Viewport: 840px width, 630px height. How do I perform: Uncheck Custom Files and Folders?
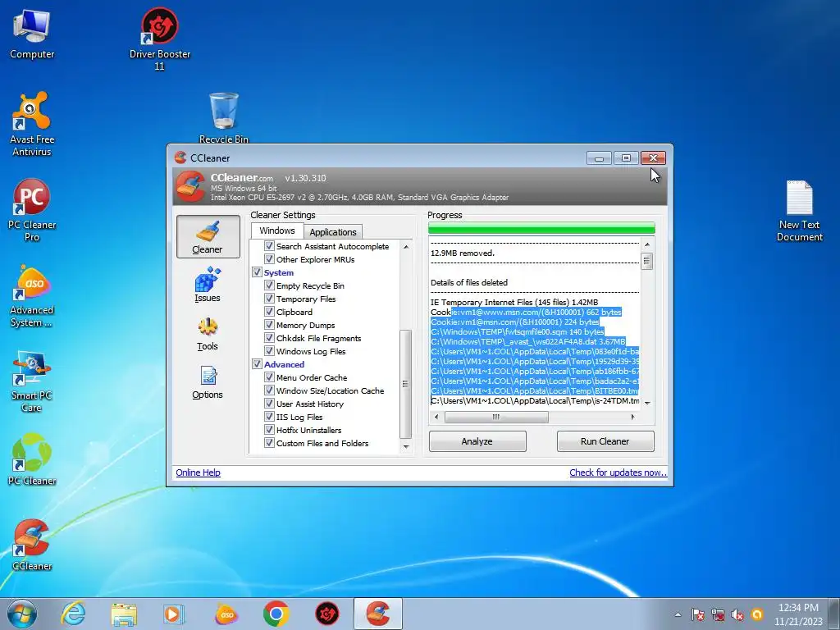(x=269, y=443)
